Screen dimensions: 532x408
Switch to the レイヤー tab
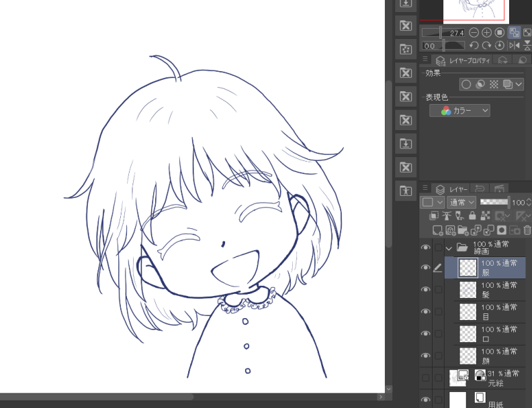click(452, 189)
